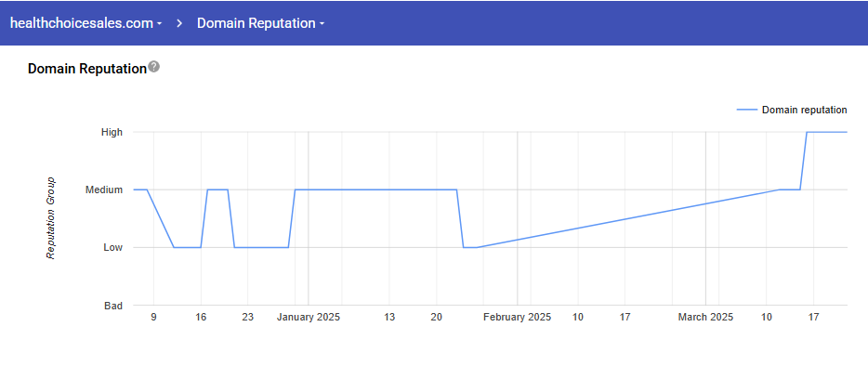
Task: Open the healthchoicesales.com domain dropdown
Action: [81, 23]
